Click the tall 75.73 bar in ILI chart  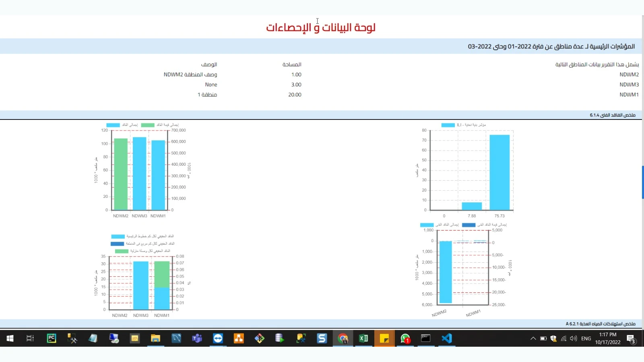500,172
